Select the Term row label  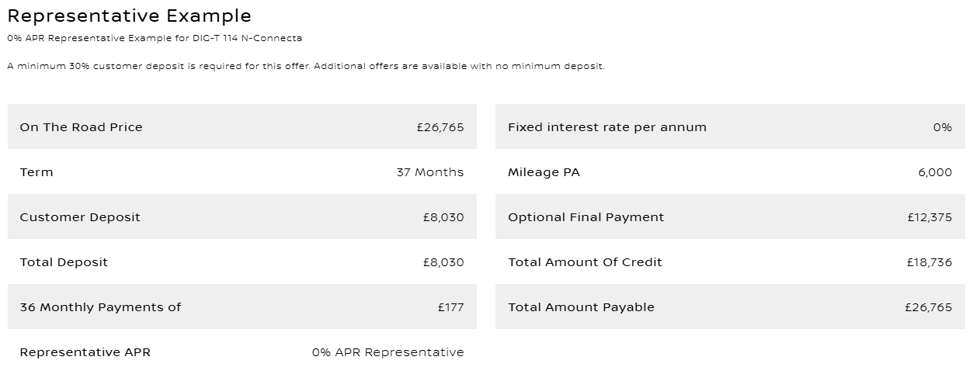(x=36, y=172)
